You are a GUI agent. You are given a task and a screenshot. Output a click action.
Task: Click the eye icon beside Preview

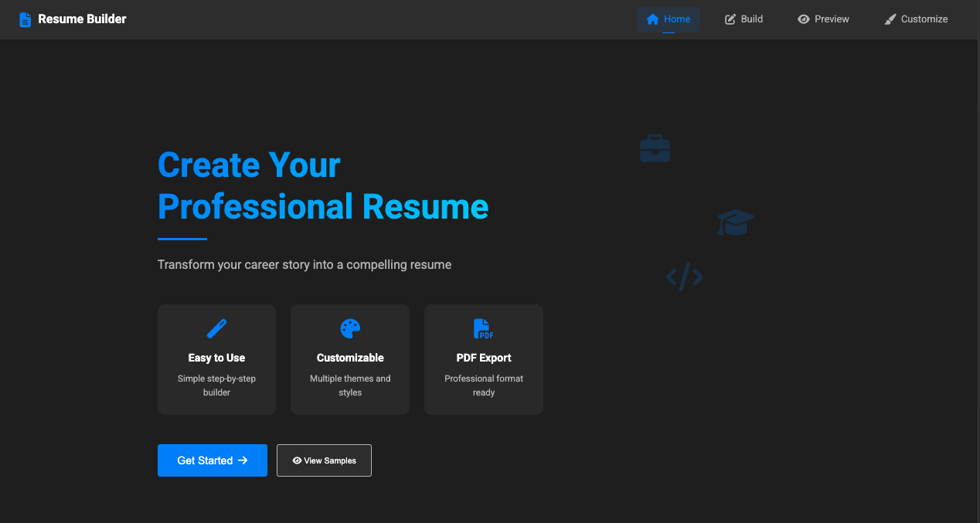[804, 19]
